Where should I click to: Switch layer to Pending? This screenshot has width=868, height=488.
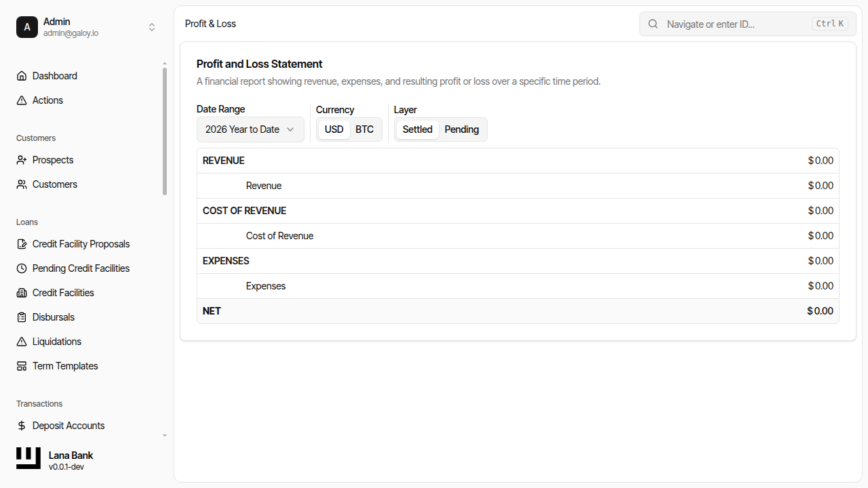pos(461,129)
